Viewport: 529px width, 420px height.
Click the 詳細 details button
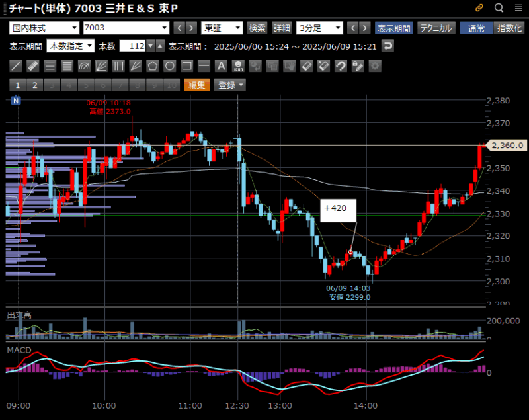282,28
